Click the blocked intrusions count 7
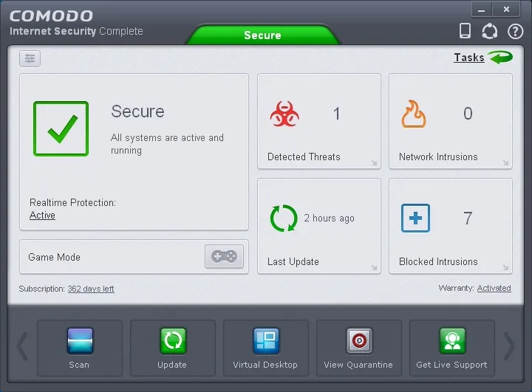Viewport: 532px width, 392px height. coord(468,218)
